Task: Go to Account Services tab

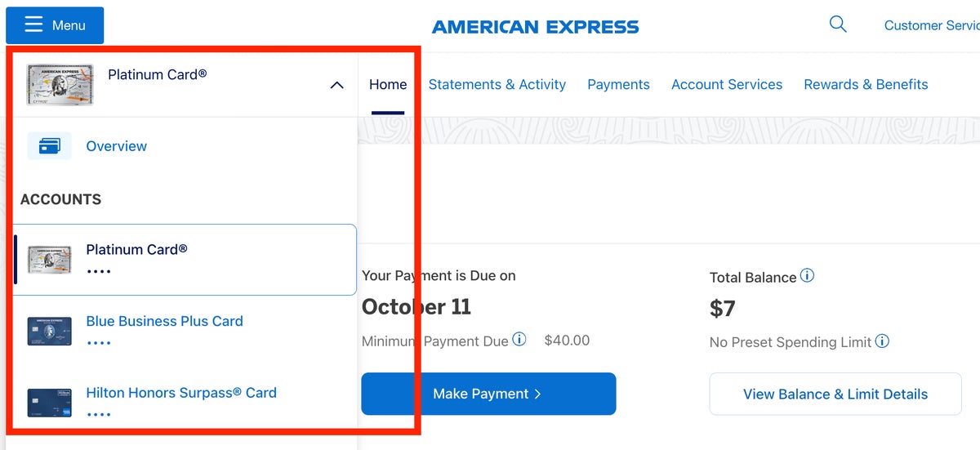Action: tap(726, 85)
